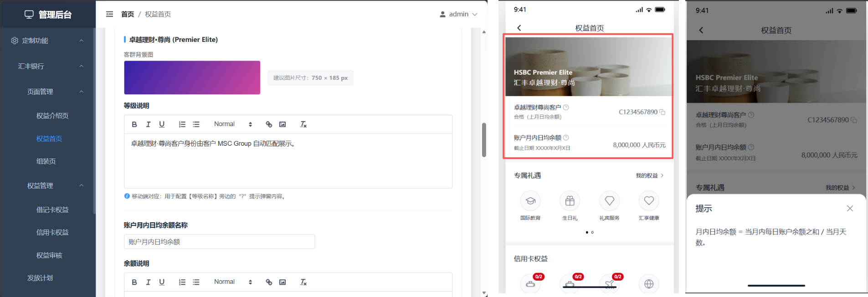The width and height of the screenshot is (868, 297).
Task: Apply bold in 等级说明 editor toolbar
Action: [x=134, y=124]
